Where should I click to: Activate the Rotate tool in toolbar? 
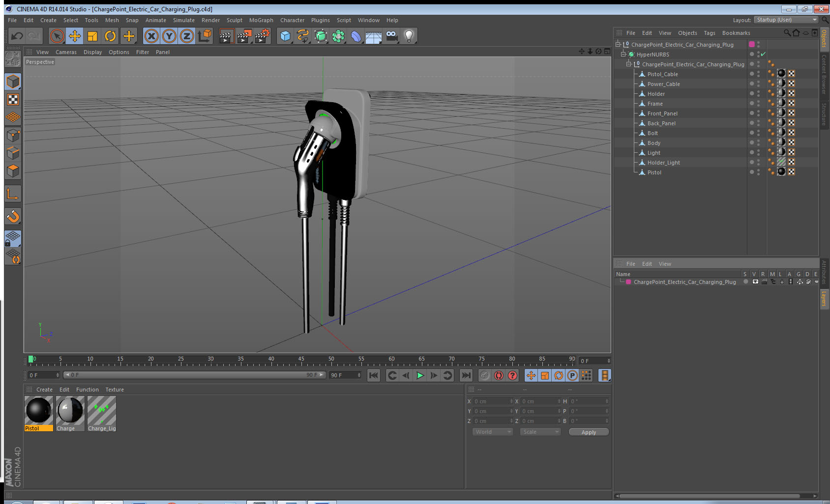pos(110,36)
